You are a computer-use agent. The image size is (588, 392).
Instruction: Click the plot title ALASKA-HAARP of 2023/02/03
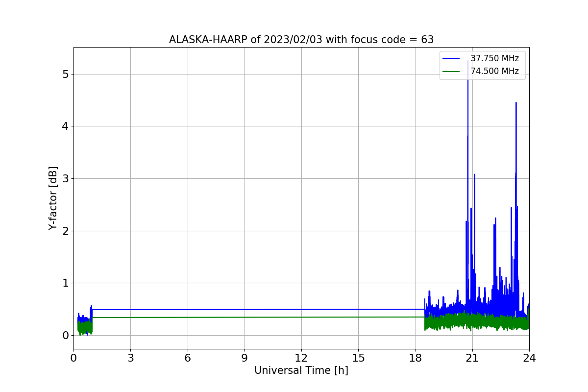301,40
